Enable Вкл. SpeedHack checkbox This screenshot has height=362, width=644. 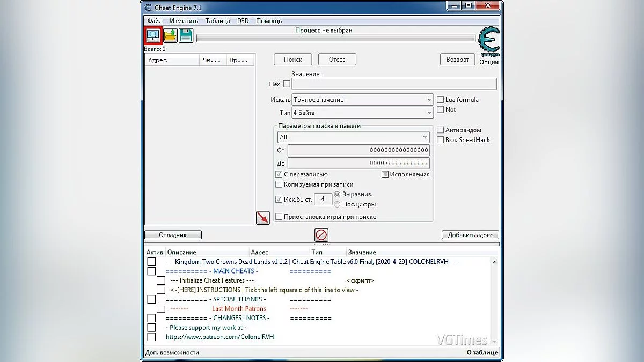441,140
